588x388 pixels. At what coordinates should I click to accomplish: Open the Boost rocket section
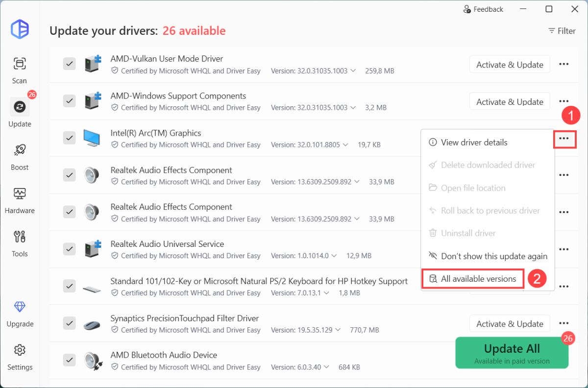pyautogui.click(x=20, y=156)
